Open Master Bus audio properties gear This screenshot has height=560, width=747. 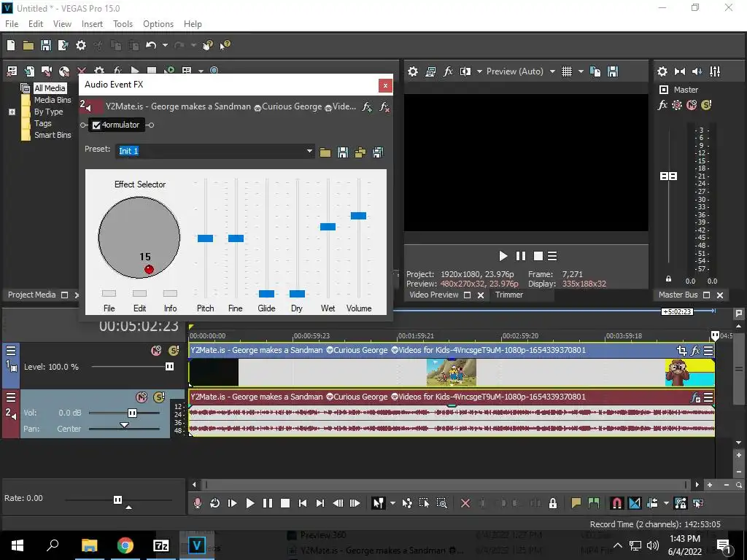pos(662,72)
